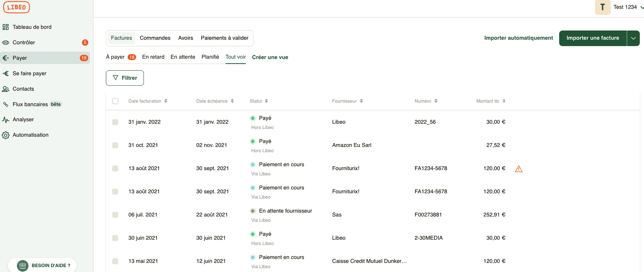Click Importer une facture button
644x272 pixels.
coord(593,38)
